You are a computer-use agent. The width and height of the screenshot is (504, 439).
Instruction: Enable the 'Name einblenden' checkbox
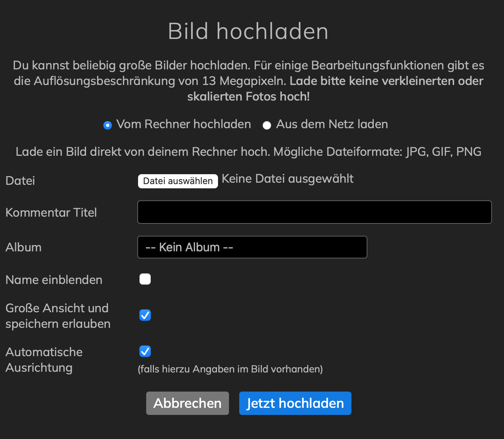145,279
